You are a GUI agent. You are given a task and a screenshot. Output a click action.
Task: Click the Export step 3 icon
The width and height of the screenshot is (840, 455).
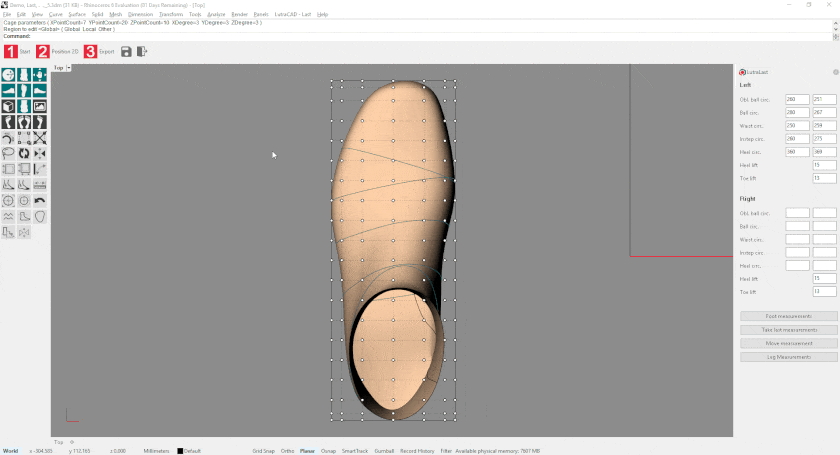(x=90, y=51)
